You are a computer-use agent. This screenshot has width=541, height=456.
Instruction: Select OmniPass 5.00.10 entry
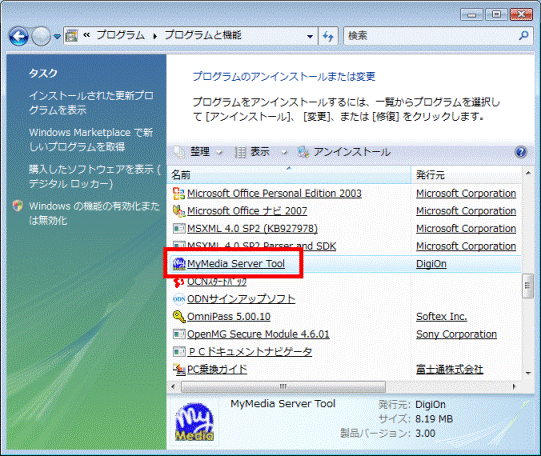point(229,316)
